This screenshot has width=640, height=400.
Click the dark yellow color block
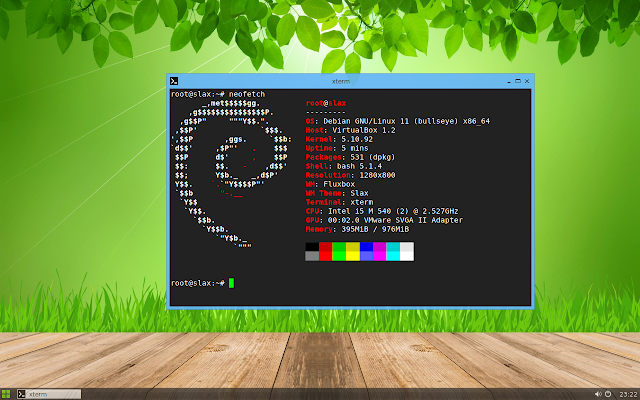[353, 247]
